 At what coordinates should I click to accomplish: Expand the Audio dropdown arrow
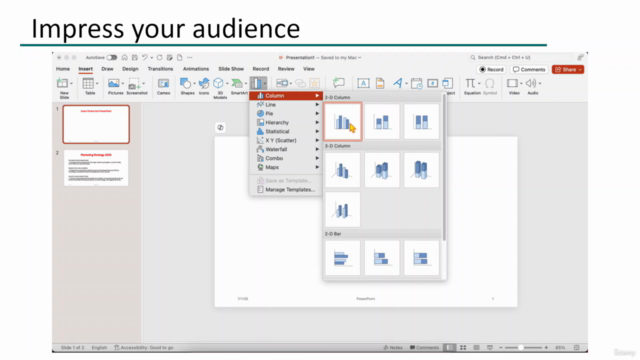pyautogui.click(x=540, y=84)
